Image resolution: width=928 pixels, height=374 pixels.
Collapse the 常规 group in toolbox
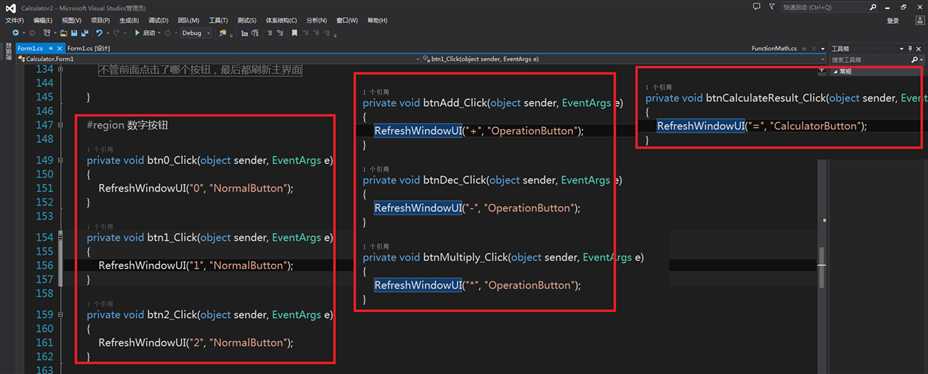coord(836,71)
